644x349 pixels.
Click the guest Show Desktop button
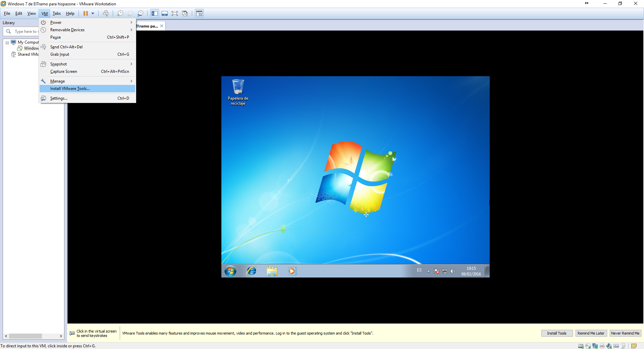tap(487, 271)
